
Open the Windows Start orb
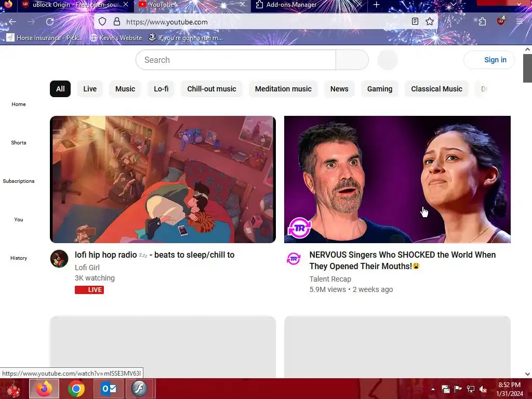click(13, 389)
